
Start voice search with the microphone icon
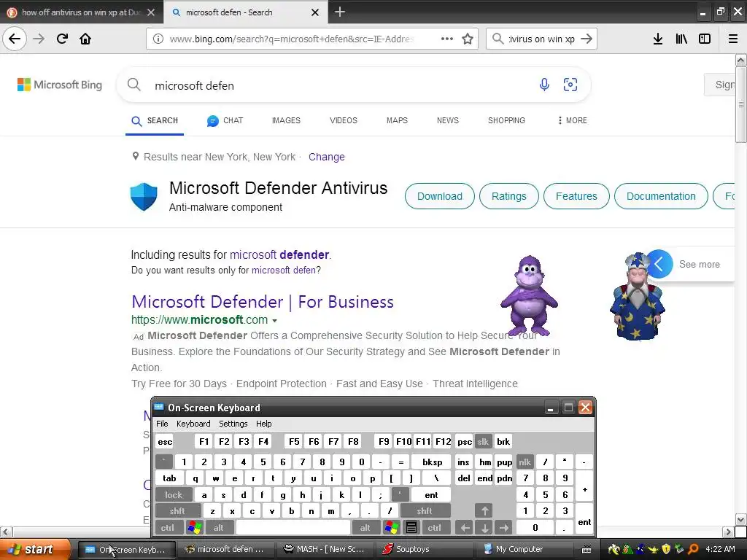pos(544,85)
